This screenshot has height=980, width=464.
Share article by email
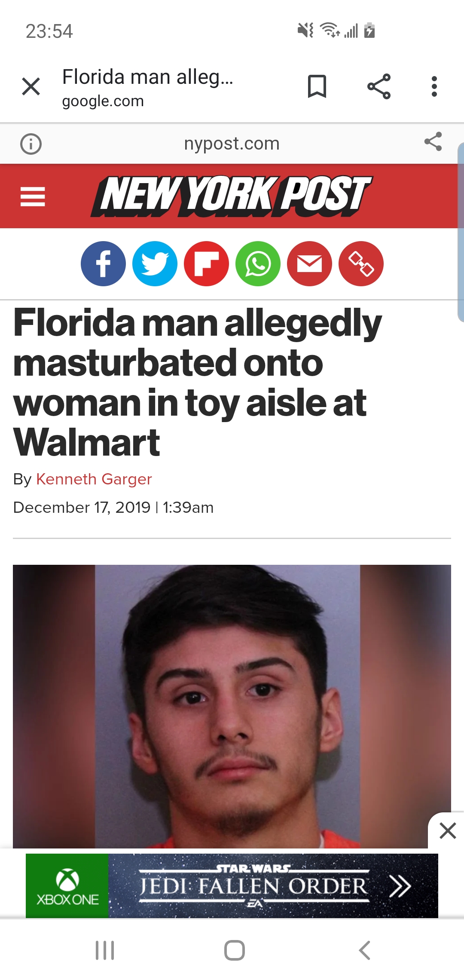click(x=309, y=263)
